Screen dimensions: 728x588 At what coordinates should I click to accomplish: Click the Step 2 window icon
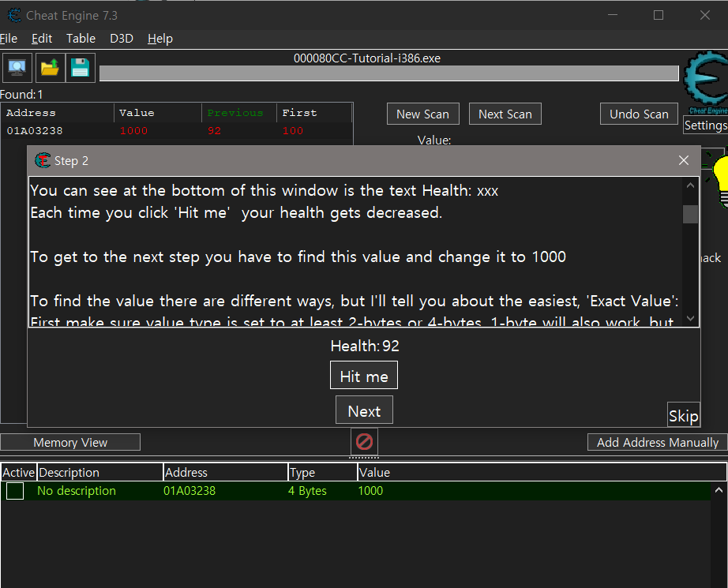pyautogui.click(x=43, y=160)
